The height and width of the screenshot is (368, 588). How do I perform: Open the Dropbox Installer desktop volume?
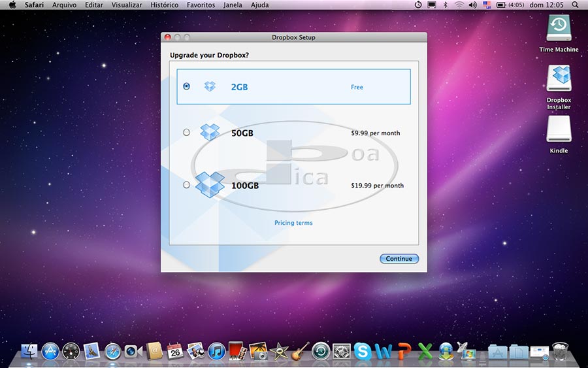point(559,78)
